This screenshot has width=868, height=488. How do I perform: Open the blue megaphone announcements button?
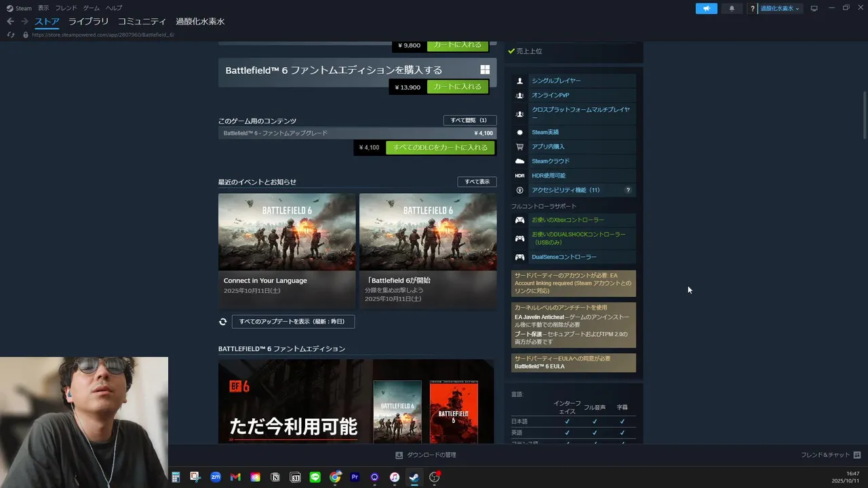706,8
